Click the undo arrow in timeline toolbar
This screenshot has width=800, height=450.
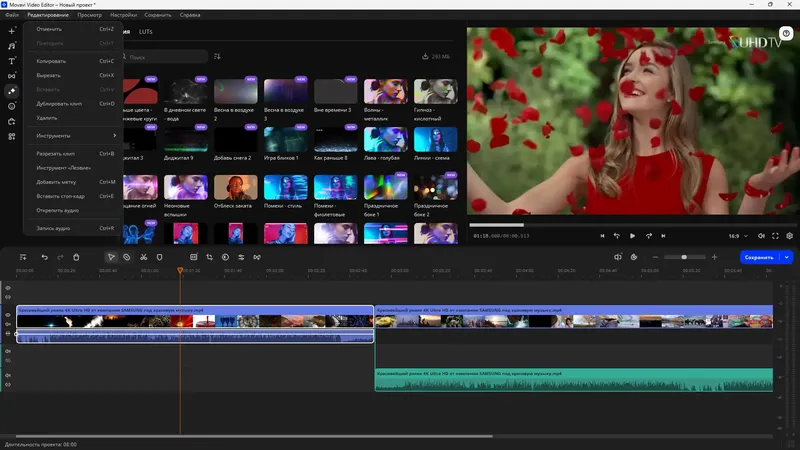(x=44, y=257)
